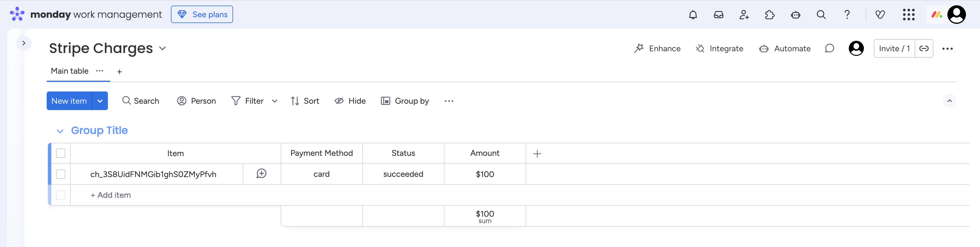This screenshot has width=980, height=247.
Task: Open the products switcher grid icon
Action: 909,15
